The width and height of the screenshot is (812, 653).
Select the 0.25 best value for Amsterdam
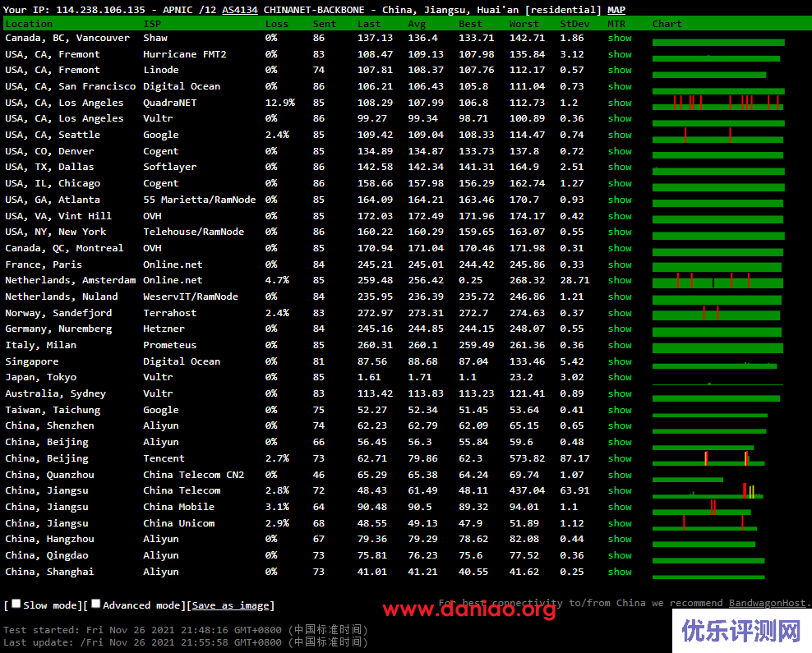[471, 280]
